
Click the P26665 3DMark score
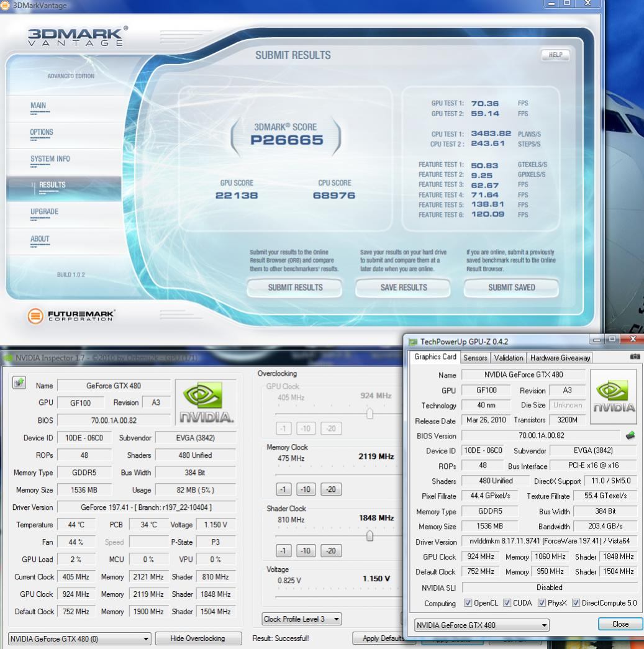(286, 140)
